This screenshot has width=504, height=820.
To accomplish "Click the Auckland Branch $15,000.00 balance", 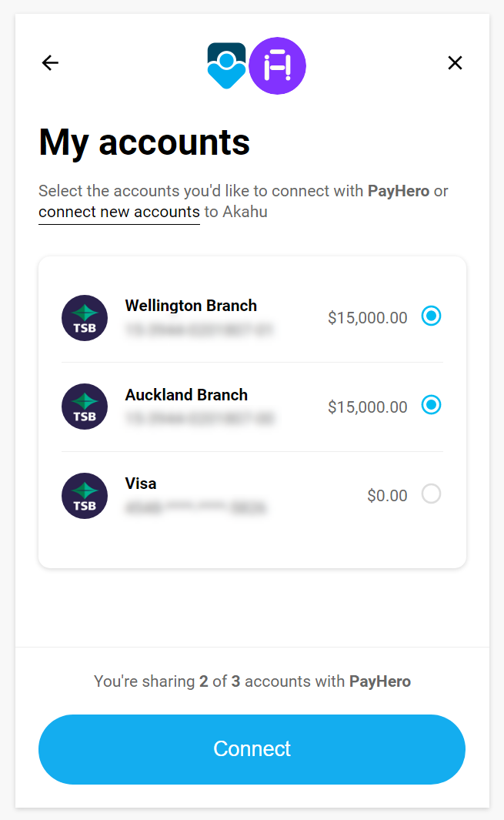I will pos(368,407).
